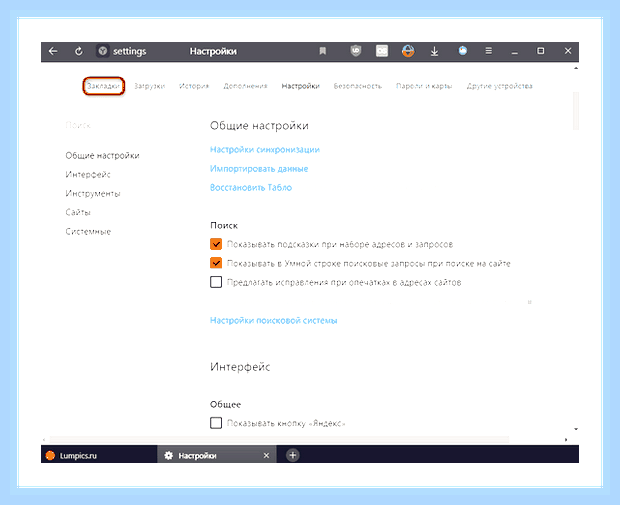Click the vertical scrollbar up arrow
Screen dimensions: 620x505
coord(576,68)
